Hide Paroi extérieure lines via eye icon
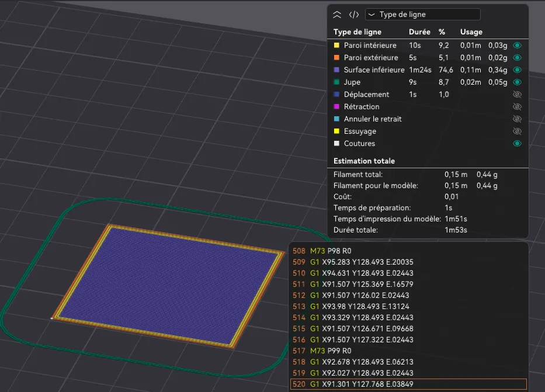545x392 pixels. (517, 58)
